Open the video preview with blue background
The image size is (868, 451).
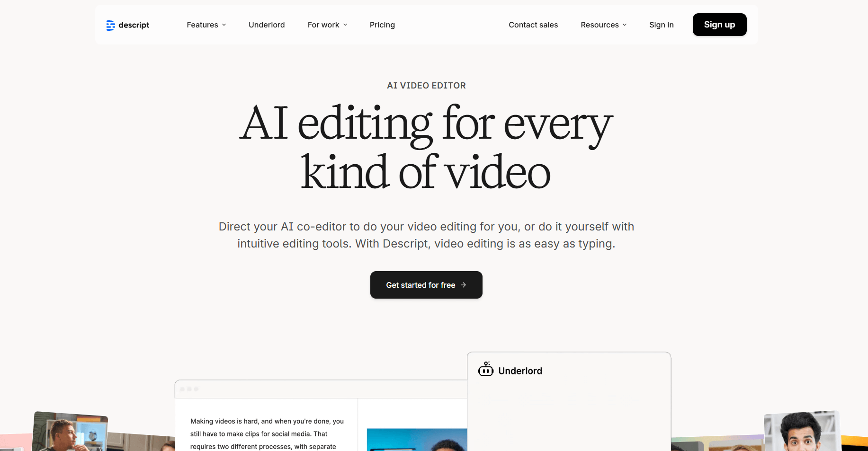tap(417, 440)
